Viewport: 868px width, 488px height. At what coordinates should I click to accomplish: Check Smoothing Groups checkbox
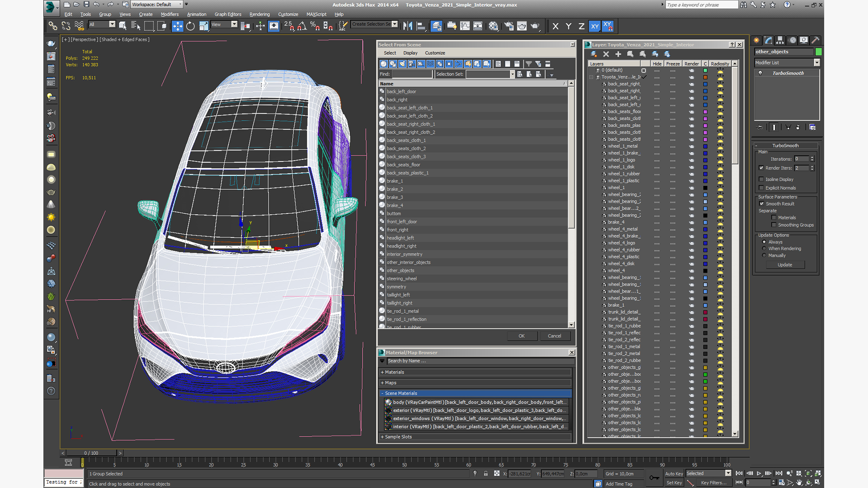tap(774, 225)
